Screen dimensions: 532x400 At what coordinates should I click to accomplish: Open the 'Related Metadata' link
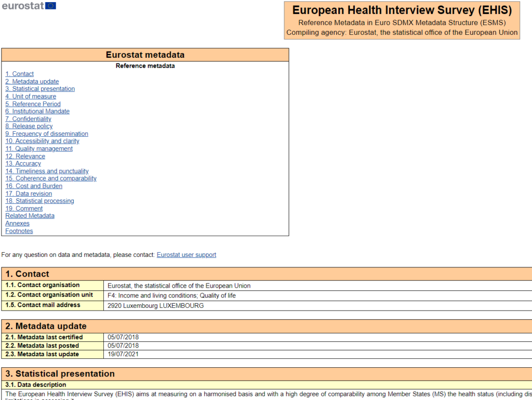[30, 216]
